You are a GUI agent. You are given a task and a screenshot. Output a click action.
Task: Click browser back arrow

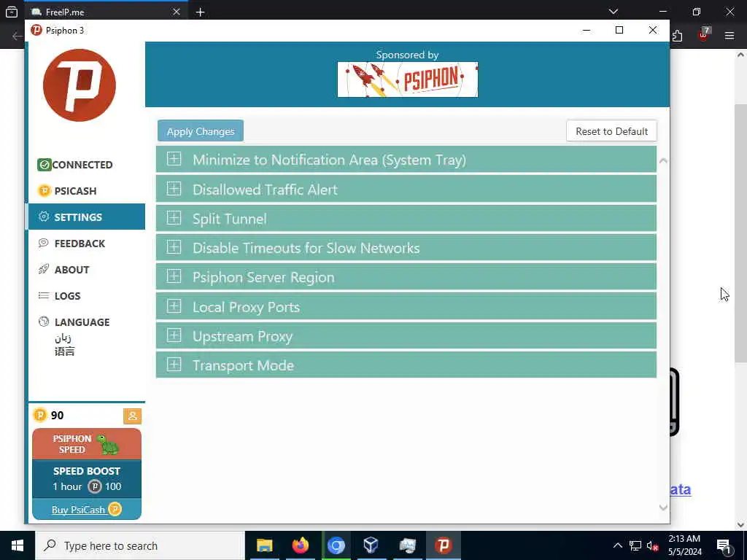point(18,36)
